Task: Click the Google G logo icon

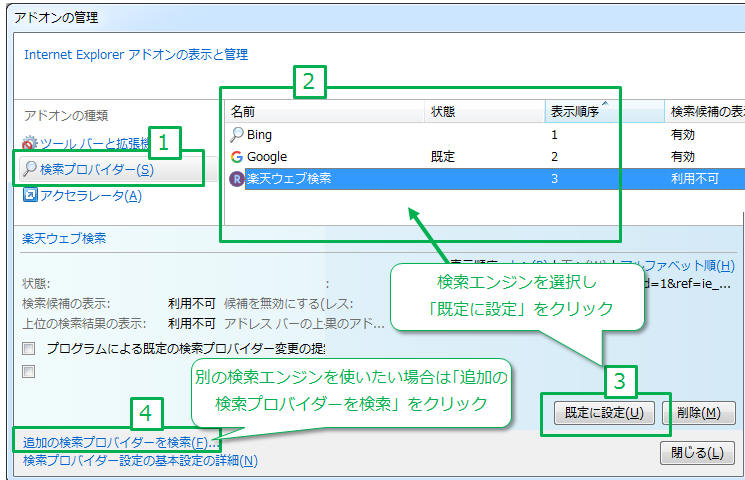Action: click(x=237, y=157)
